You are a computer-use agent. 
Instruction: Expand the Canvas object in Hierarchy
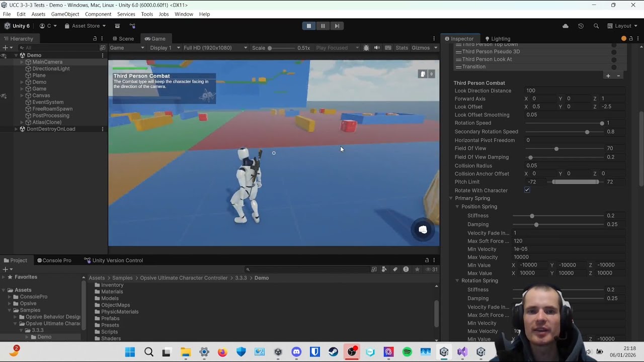point(22,96)
